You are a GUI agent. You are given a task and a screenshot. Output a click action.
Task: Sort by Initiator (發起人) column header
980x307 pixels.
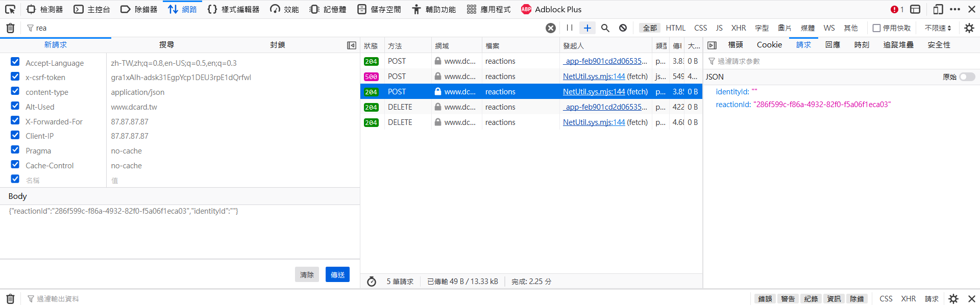pyautogui.click(x=606, y=45)
